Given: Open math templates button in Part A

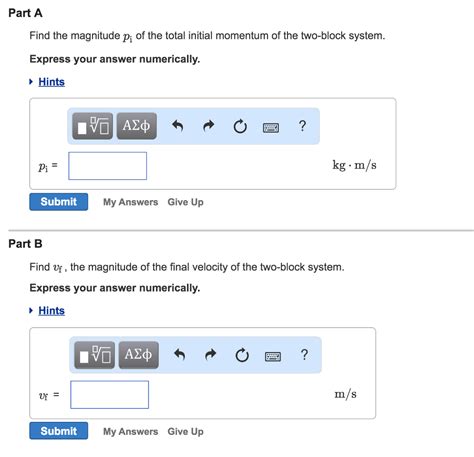Looking at the screenshot, I should [x=92, y=126].
